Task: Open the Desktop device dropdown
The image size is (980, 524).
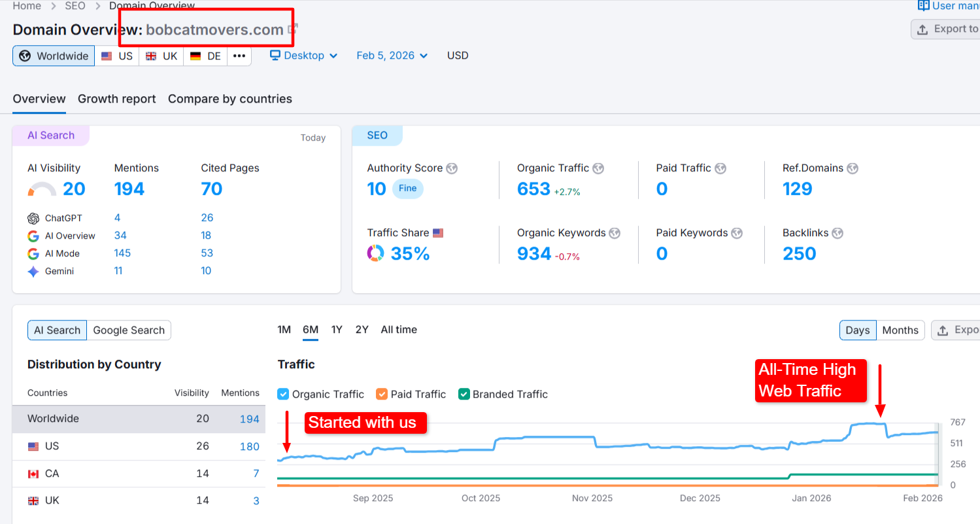Action: pos(304,56)
